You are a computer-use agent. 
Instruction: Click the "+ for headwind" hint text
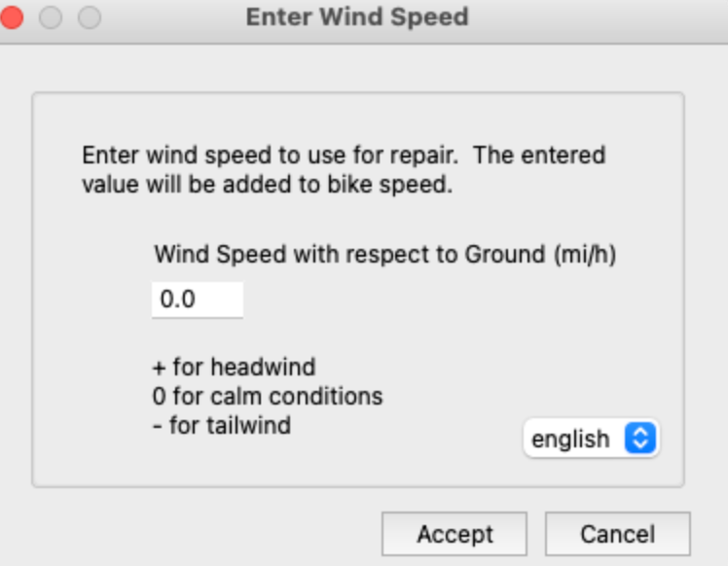[234, 368]
